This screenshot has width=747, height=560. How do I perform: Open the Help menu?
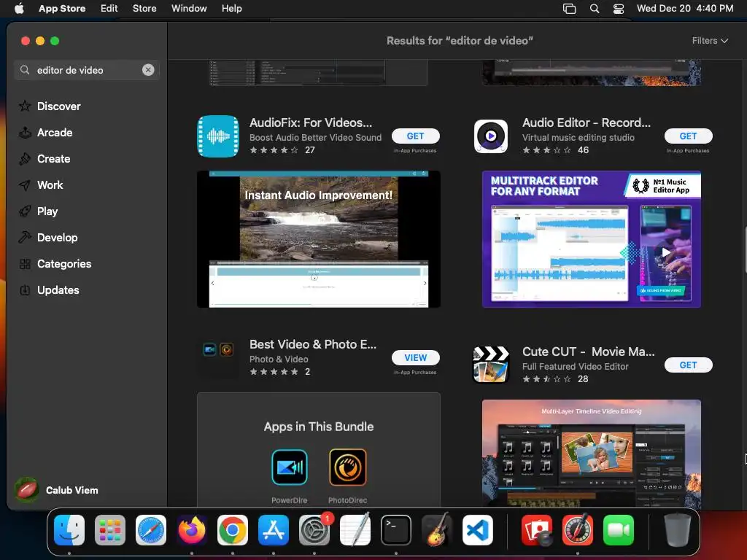[231, 9]
